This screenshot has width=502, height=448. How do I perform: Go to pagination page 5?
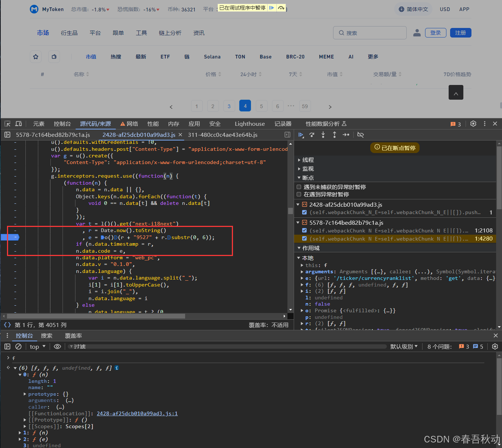(x=261, y=106)
